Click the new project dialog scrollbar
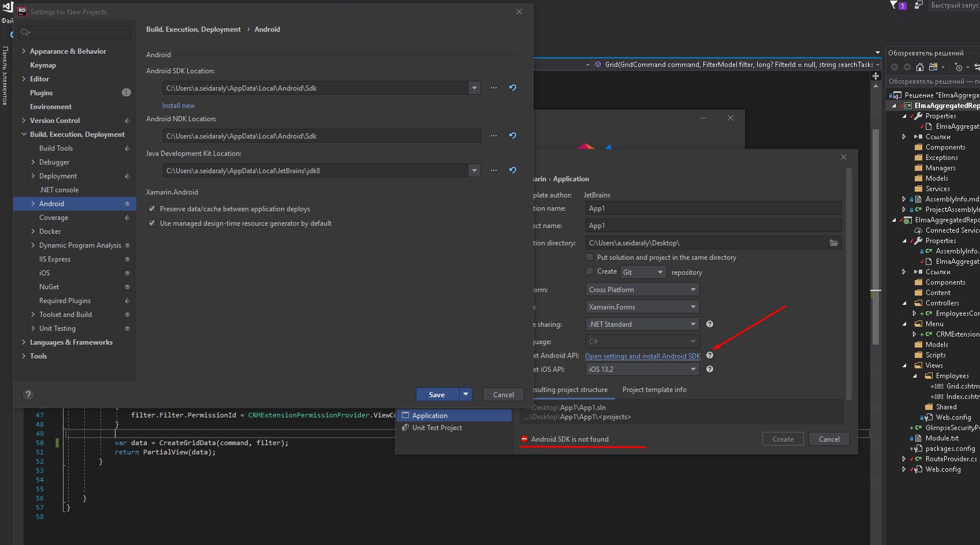980x545 pixels. (848, 283)
